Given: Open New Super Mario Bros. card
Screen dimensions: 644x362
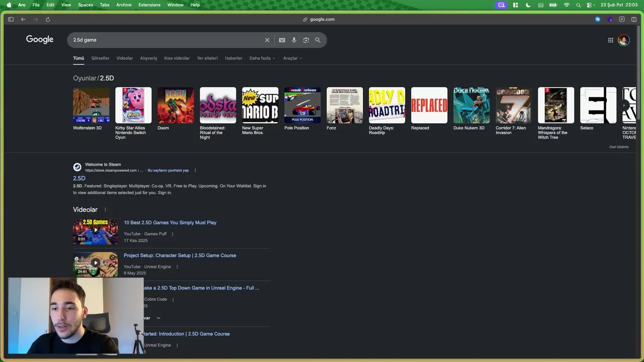Looking at the screenshot, I should 260,111.
